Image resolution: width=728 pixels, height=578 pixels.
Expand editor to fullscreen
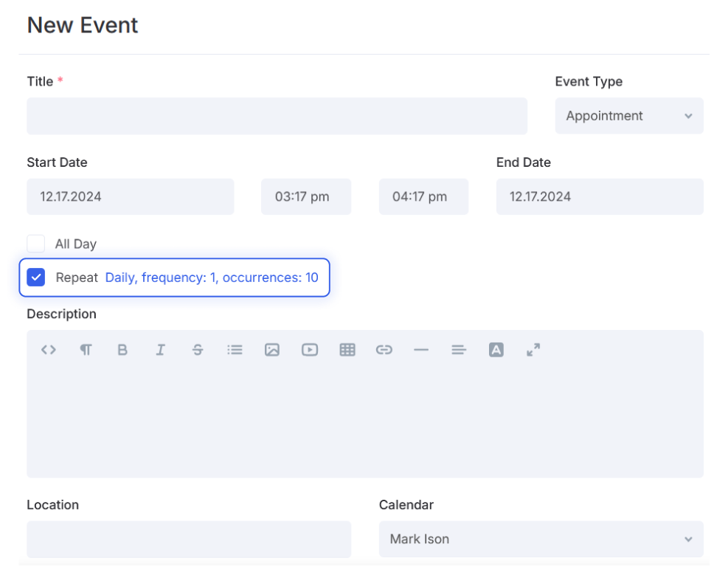coord(533,350)
